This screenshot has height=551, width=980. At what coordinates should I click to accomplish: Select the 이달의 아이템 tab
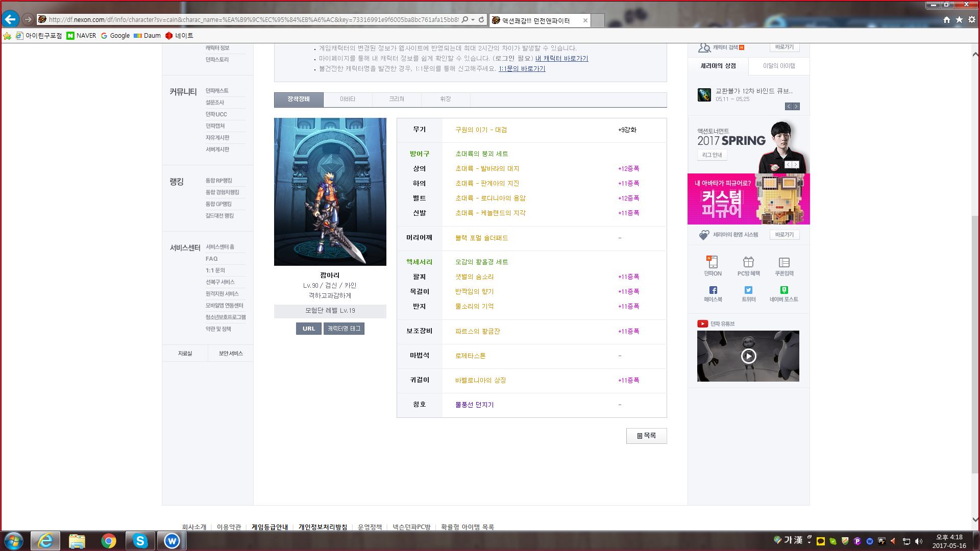coord(779,66)
